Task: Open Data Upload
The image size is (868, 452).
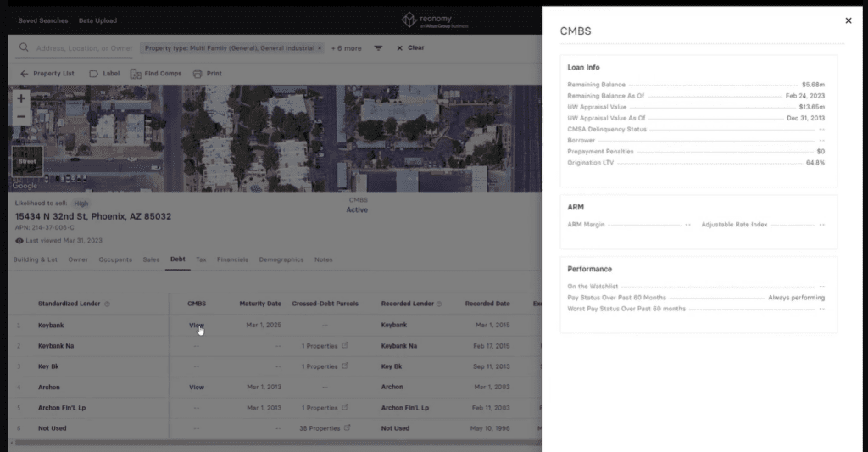Action: click(97, 20)
